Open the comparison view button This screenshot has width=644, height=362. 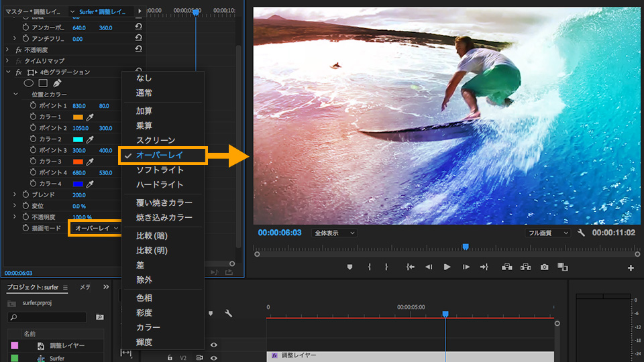tap(563, 267)
